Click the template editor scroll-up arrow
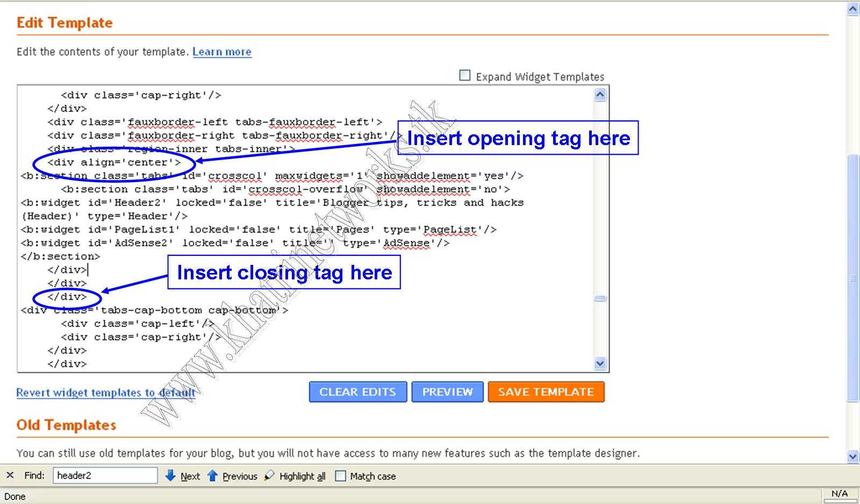Image resolution: width=860 pixels, height=504 pixels. point(600,95)
